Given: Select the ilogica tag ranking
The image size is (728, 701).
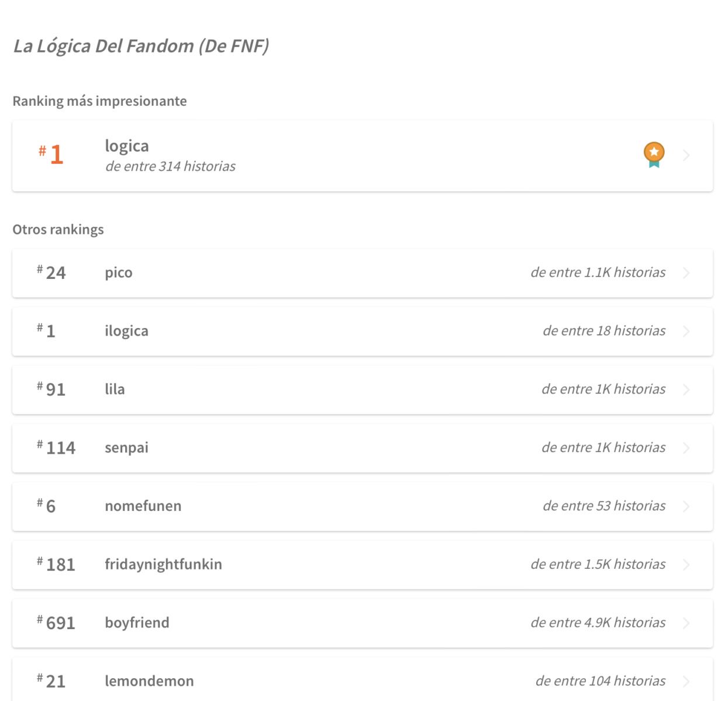Looking at the screenshot, I should pyautogui.click(x=363, y=331).
